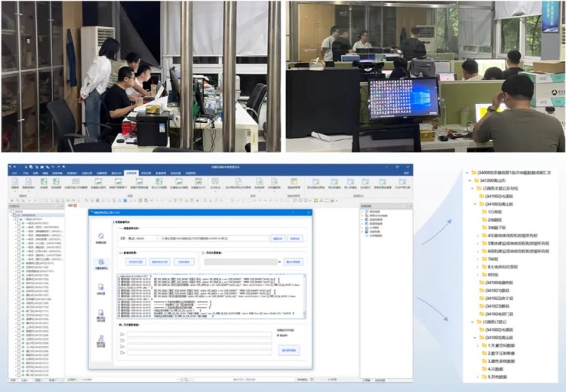
Task: Click the leftmost icon in the ribbon toolbar
Action: (x=15, y=182)
